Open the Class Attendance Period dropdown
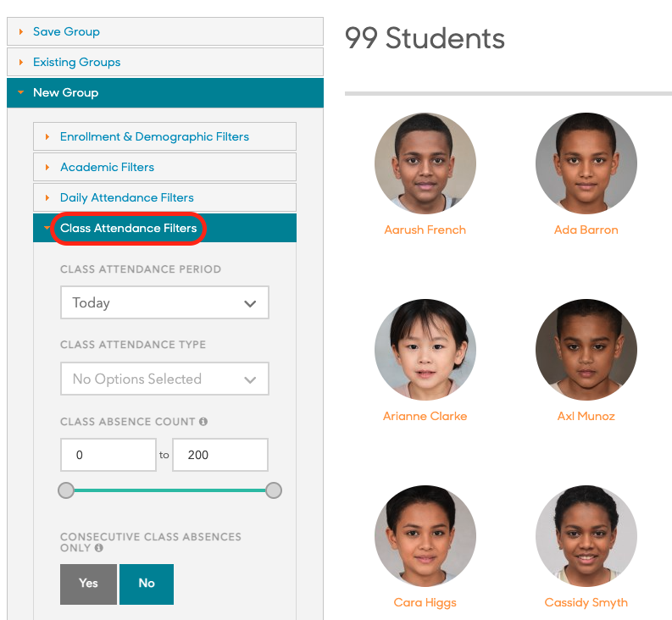Image resolution: width=672 pixels, height=620 pixels. tap(164, 302)
